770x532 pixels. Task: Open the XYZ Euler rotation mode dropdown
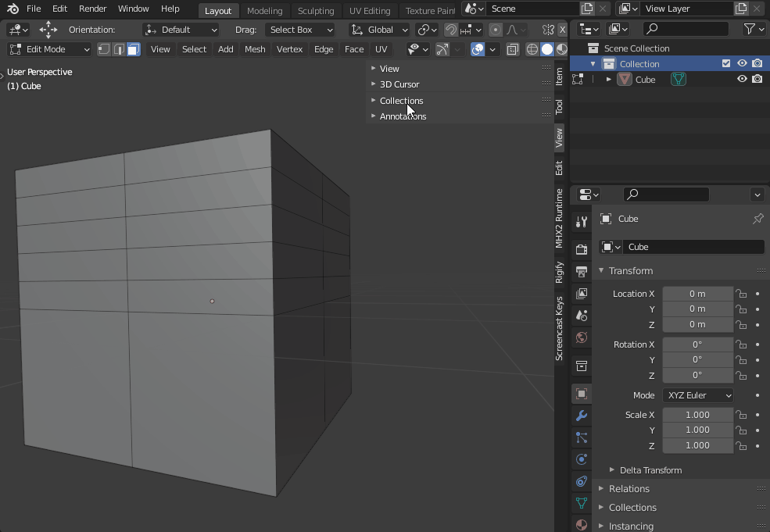click(697, 395)
